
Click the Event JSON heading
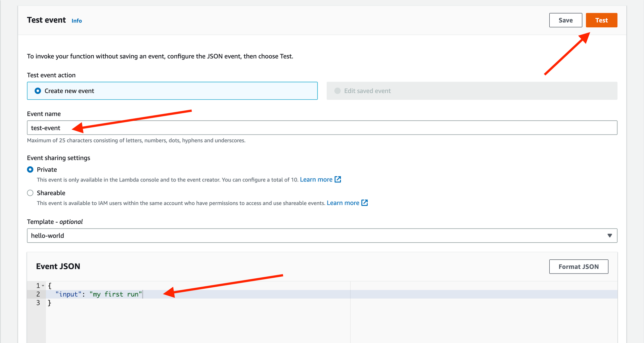58,266
